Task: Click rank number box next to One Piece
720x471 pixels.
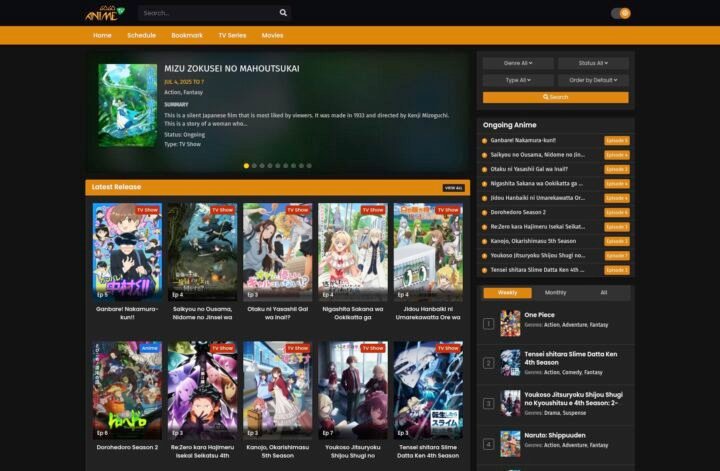Action: coord(488,323)
